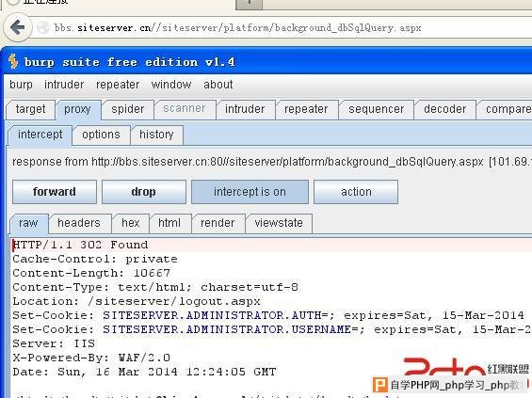Open the viewstate view tab
Viewport: 532px width, 398px height.
(279, 223)
